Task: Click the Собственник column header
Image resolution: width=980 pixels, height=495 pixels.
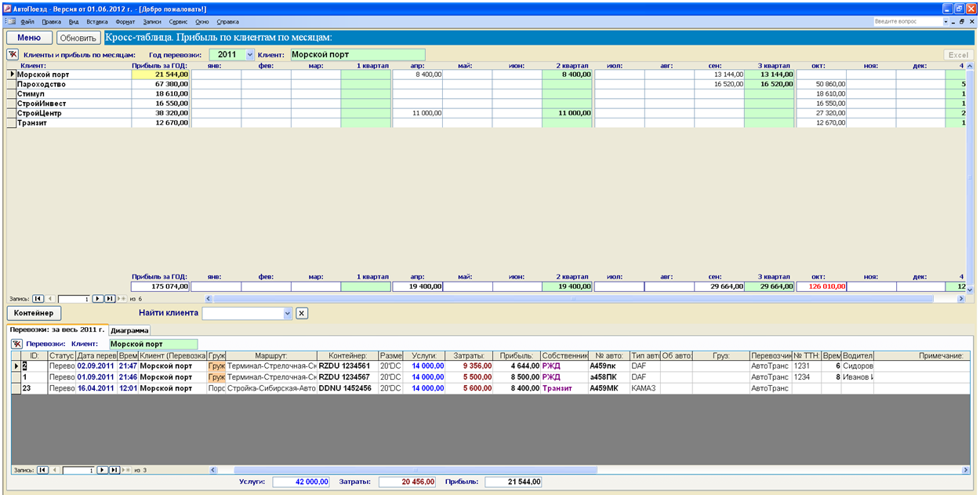Action: (564, 356)
